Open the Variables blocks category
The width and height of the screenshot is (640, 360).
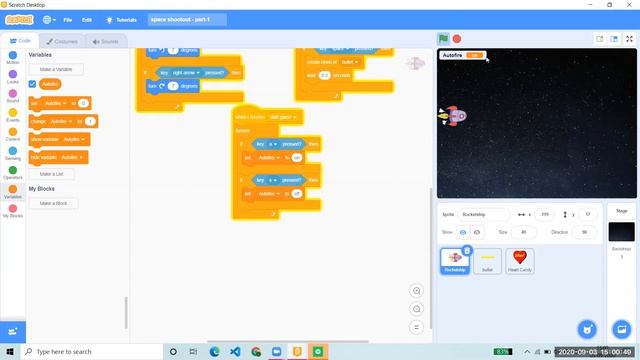tap(13, 192)
